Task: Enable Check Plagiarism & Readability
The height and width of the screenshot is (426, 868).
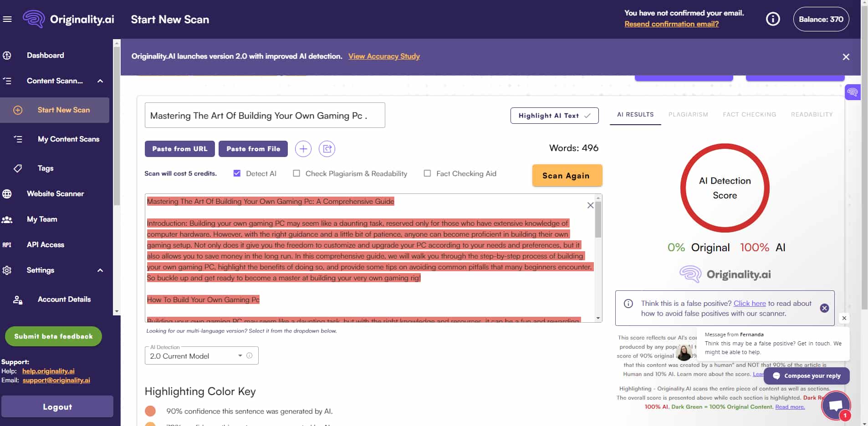Action: pos(296,173)
